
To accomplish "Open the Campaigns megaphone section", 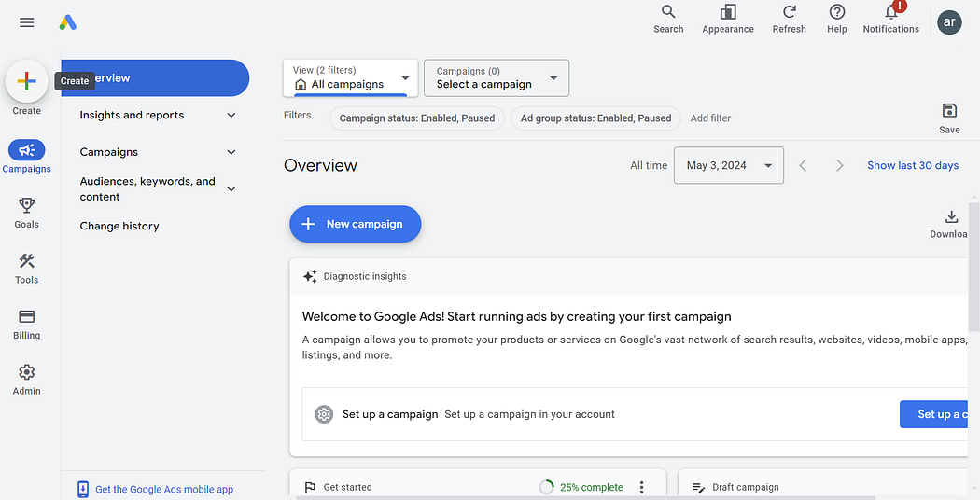I will tap(27, 157).
